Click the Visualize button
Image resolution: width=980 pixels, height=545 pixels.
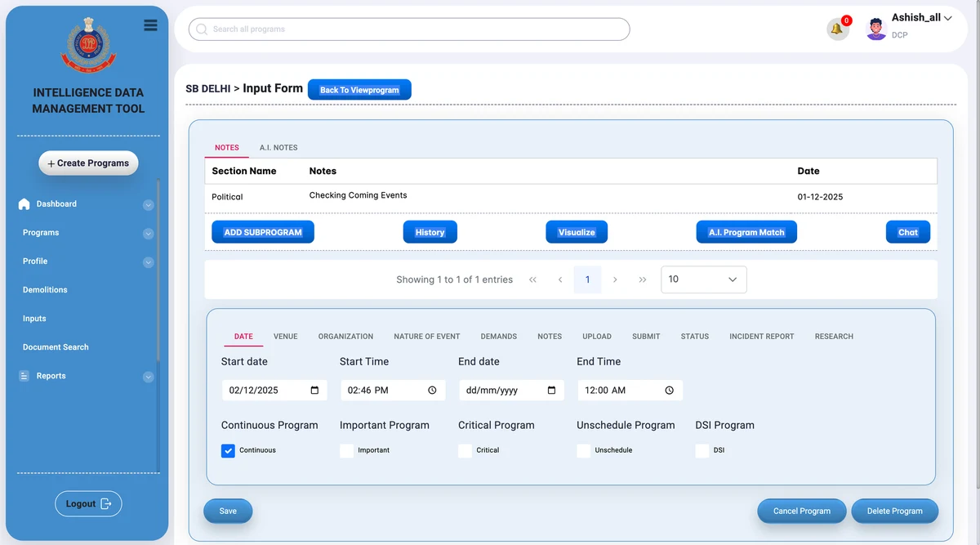coord(577,232)
